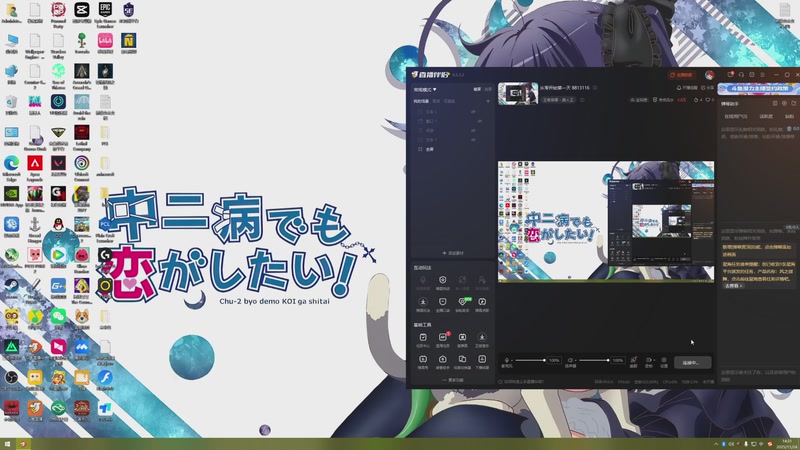Viewport: 800px width, 450px height.
Task: Open last 基础工具 icon with download arrow
Action: (482, 362)
